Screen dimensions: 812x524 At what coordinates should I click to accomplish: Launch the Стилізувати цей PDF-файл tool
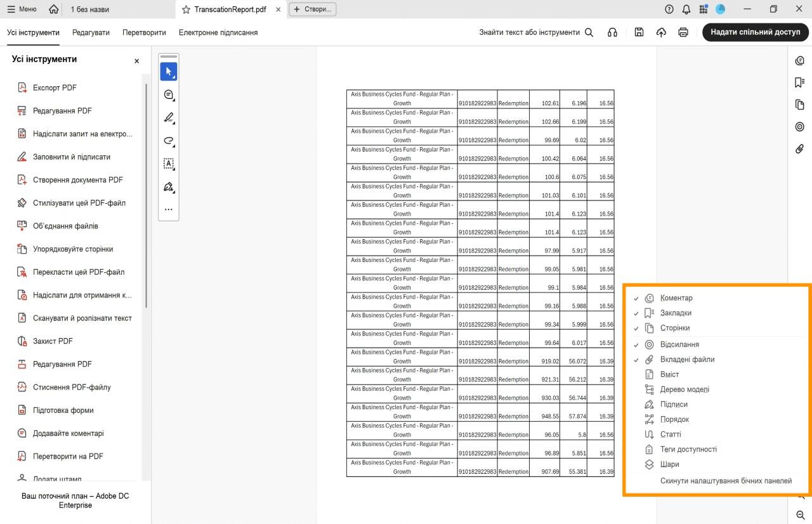coord(78,203)
